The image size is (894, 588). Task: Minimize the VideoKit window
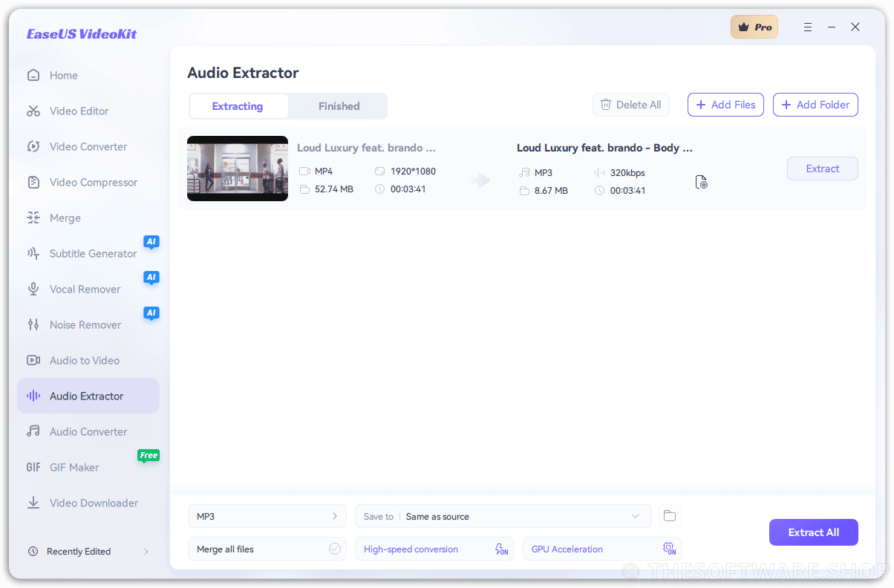pyautogui.click(x=832, y=27)
